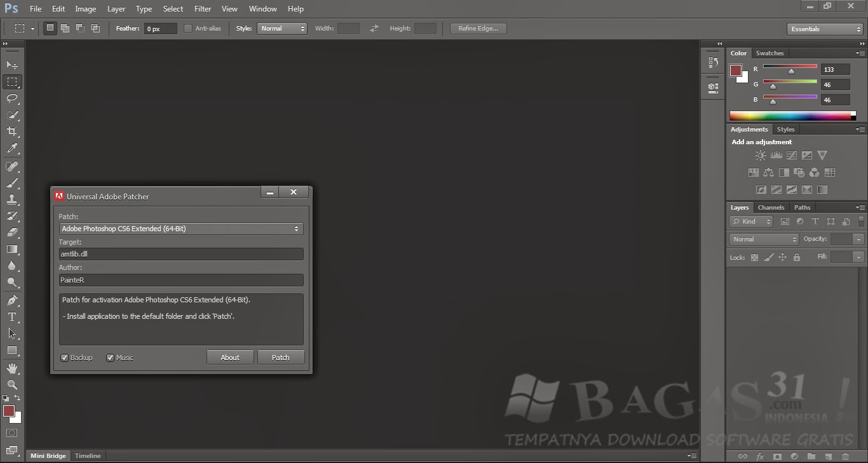Choose New selection mode in options bar
The image size is (868, 463).
[x=50, y=29]
